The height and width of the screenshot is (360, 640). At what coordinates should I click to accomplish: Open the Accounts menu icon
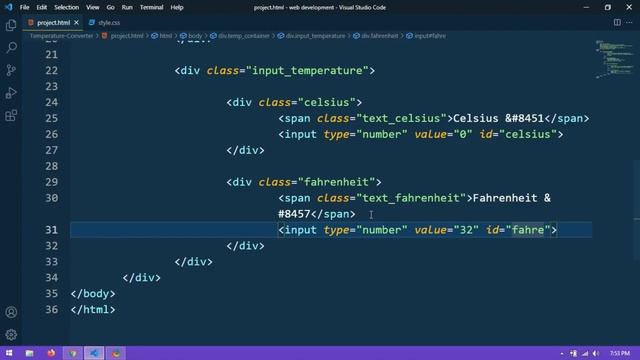(11, 312)
